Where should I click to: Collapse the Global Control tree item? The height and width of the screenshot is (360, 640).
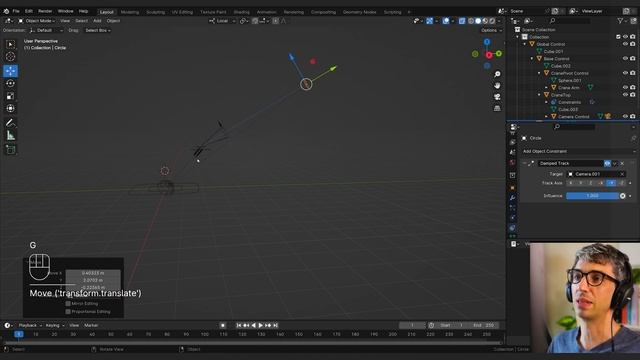(525, 44)
